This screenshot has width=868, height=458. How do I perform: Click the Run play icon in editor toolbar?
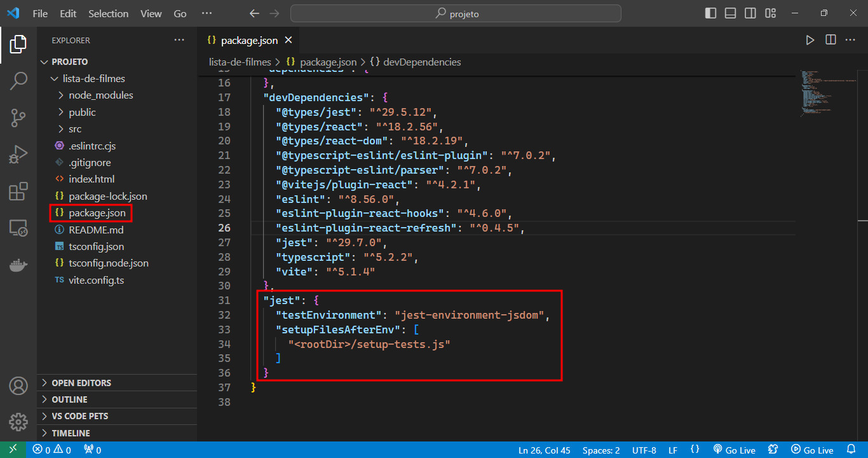point(810,40)
